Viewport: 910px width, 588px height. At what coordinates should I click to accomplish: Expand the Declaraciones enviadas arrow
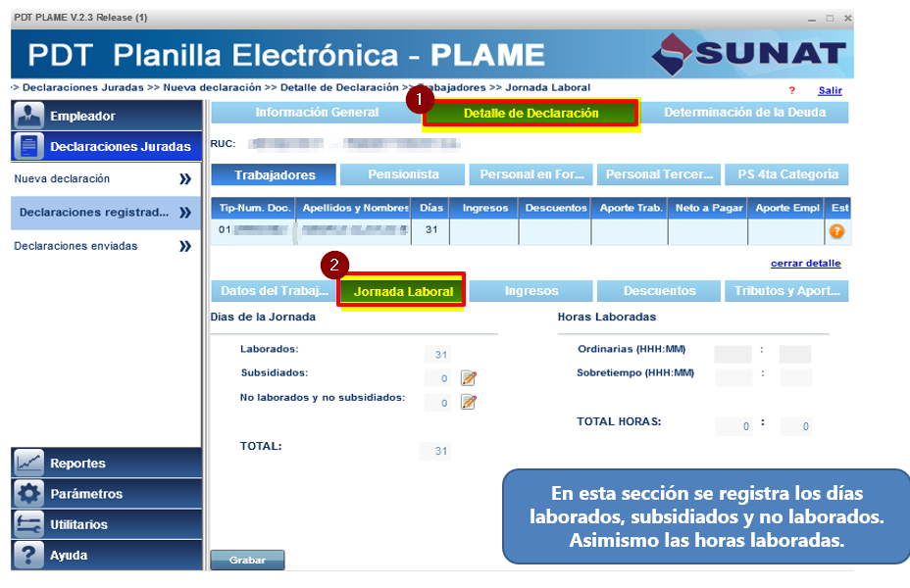click(x=184, y=246)
